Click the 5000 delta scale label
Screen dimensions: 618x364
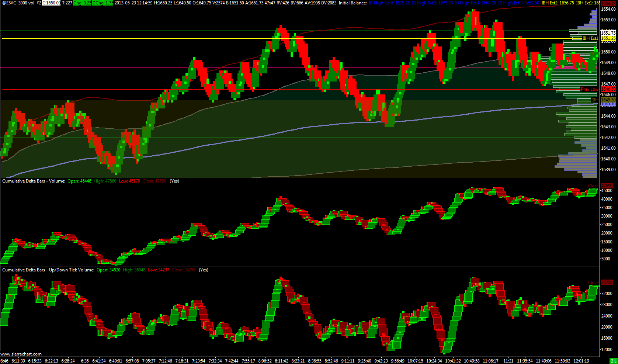pos(606,259)
